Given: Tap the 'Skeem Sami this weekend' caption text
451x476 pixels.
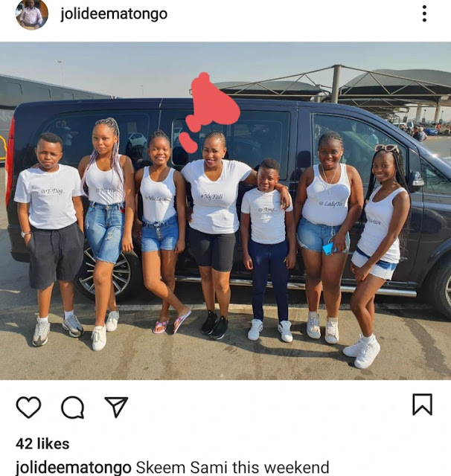Looking at the screenshot, I should (232, 467).
